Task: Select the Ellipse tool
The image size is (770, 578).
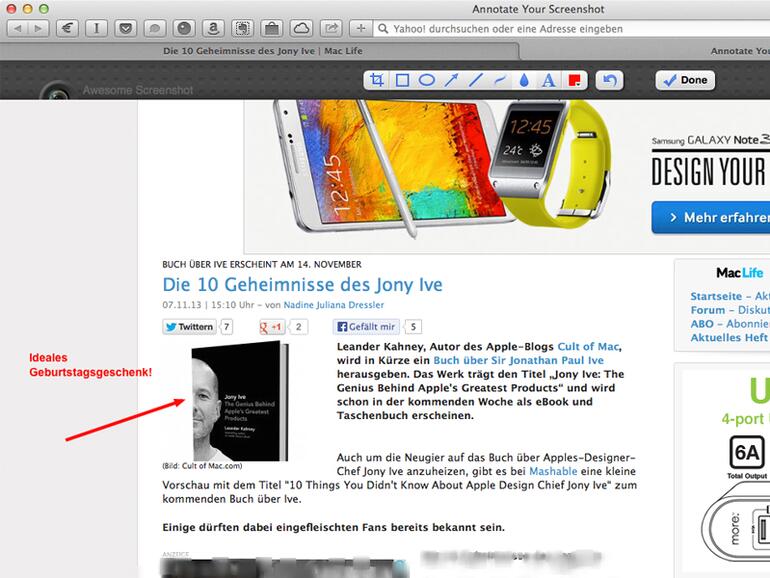Action: coord(427,80)
